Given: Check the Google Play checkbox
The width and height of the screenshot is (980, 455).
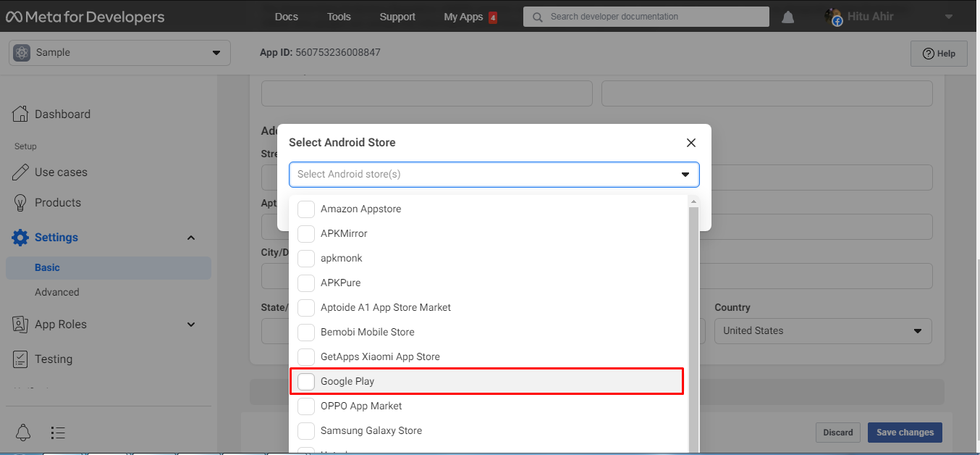Looking at the screenshot, I should 307,382.
